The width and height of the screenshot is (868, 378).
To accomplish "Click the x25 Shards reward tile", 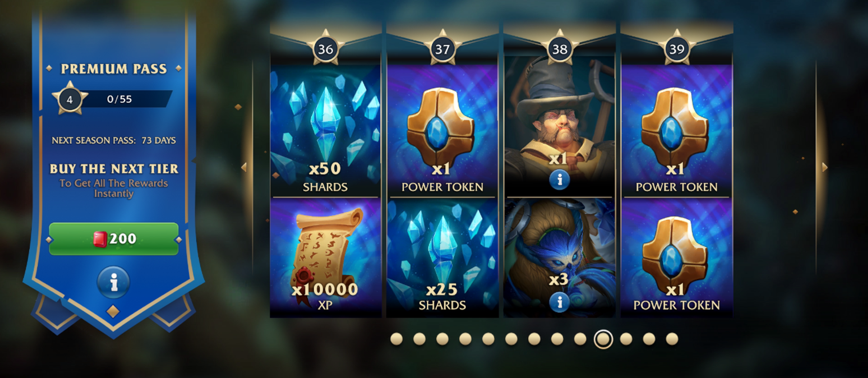I will pos(442,258).
